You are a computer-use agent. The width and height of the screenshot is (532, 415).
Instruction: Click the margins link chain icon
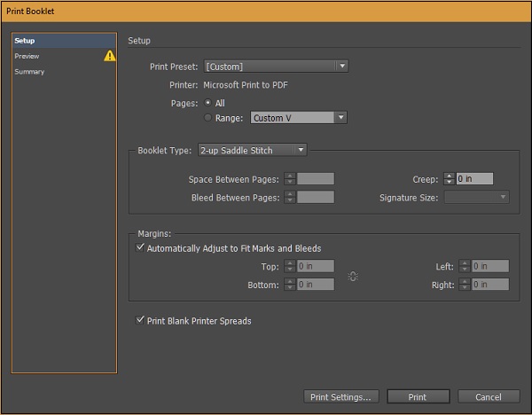click(353, 277)
